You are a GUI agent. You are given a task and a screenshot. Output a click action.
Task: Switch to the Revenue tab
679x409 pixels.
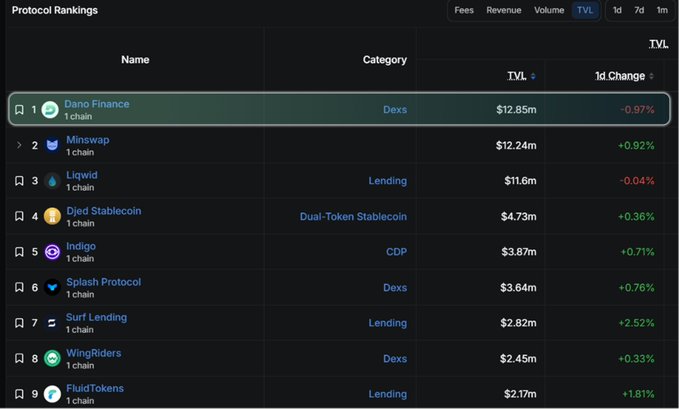504,10
